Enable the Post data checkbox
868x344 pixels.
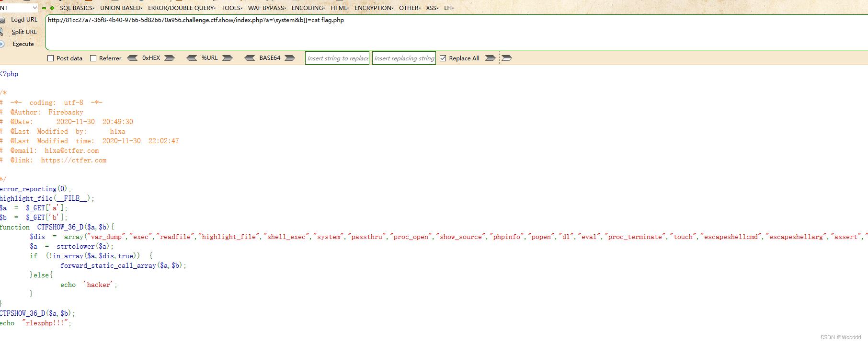click(x=50, y=58)
